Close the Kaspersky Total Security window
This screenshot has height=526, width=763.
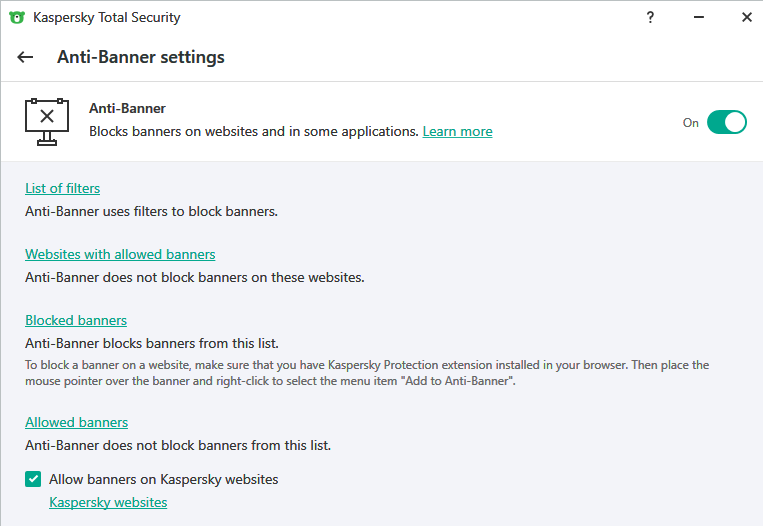click(x=746, y=17)
